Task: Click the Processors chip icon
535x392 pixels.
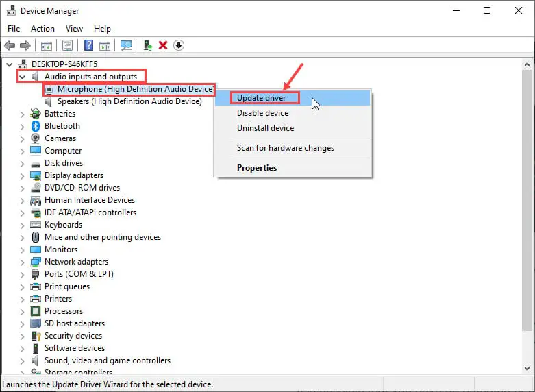Action: (x=36, y=311)
